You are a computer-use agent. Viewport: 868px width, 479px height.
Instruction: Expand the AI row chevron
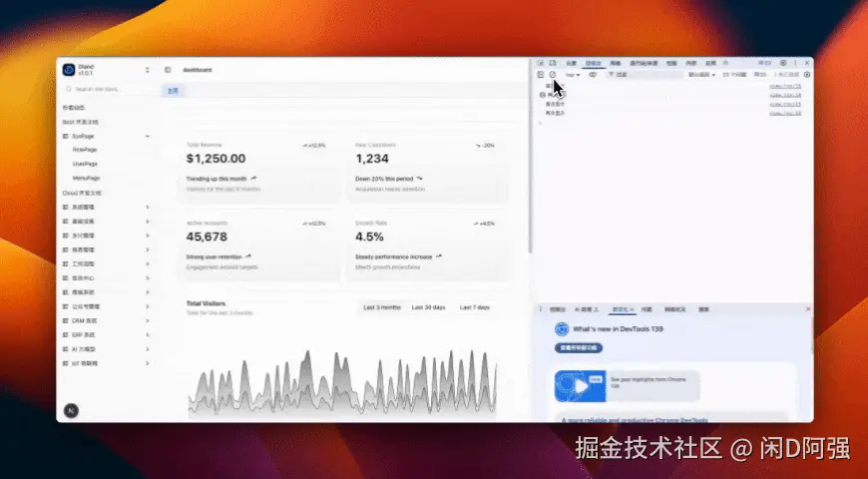tap(148, 349)
